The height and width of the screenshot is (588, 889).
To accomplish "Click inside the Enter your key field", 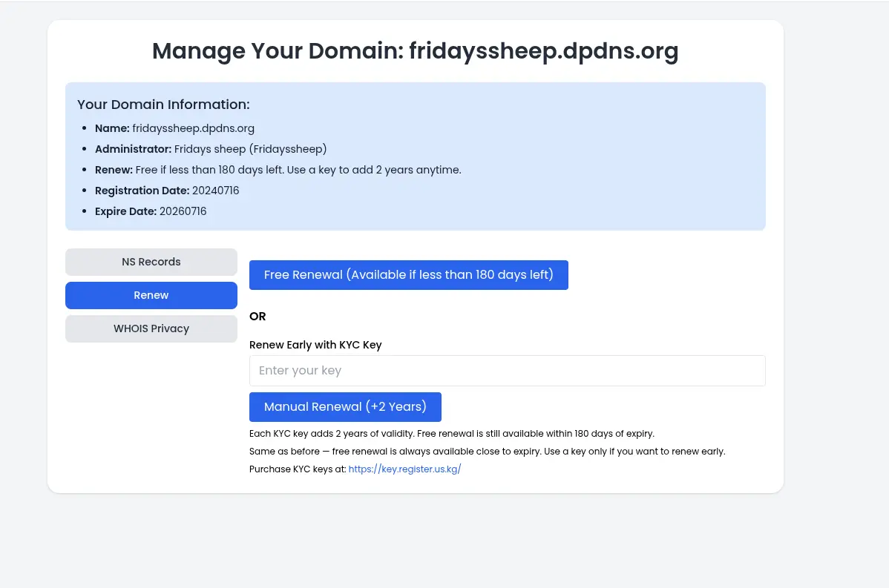I will pos(508,370).
